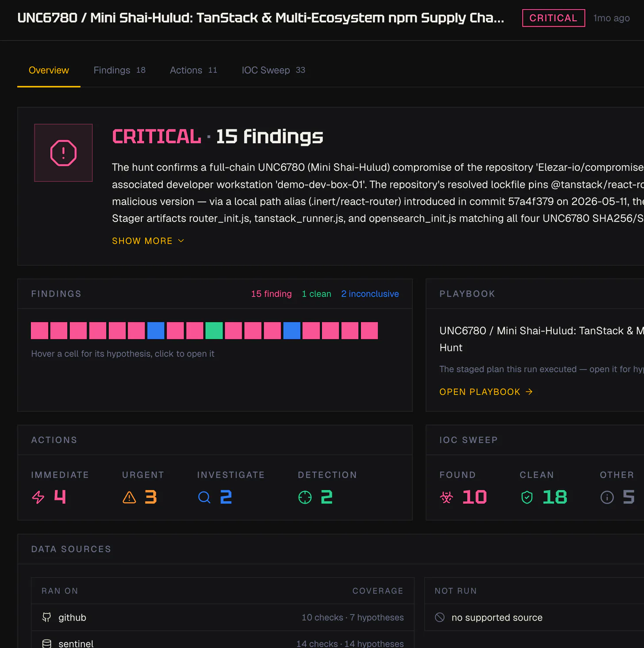Filter by 2 inconclusive label

370,294
